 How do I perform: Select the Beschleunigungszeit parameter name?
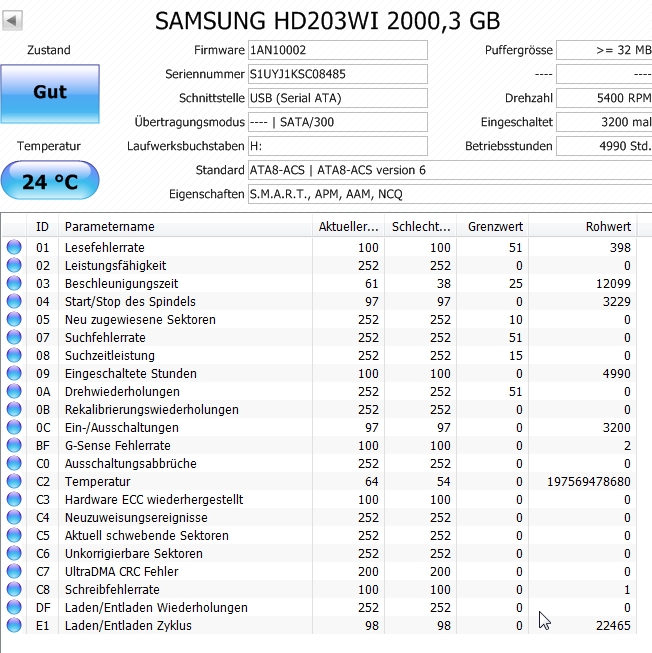(x=121, y=284)
